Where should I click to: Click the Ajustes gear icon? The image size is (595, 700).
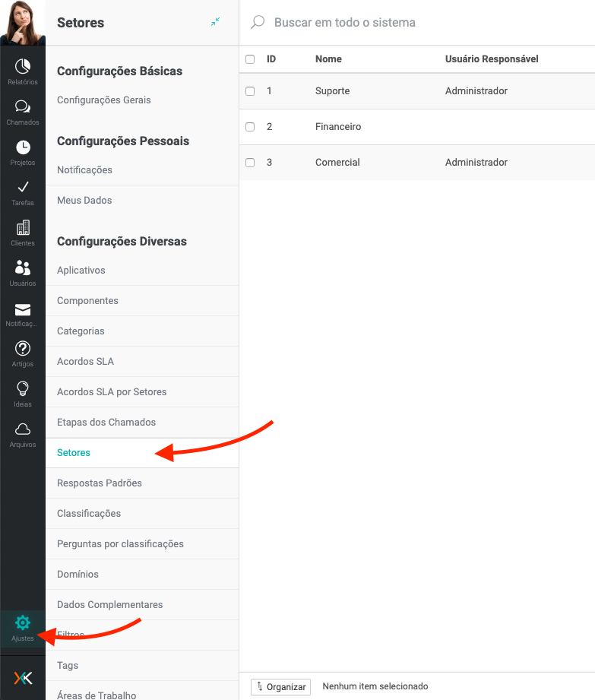pos(23,623)
